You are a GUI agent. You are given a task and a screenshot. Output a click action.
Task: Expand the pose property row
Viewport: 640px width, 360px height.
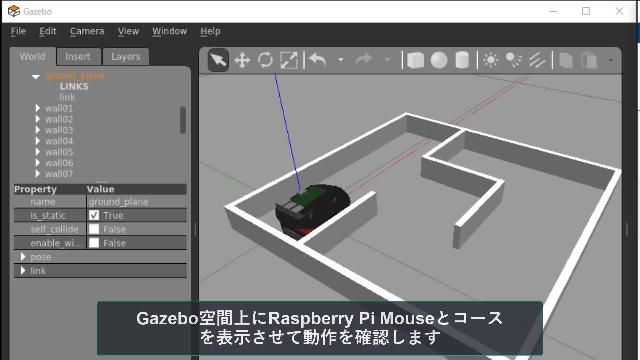[x=100, y=257]
